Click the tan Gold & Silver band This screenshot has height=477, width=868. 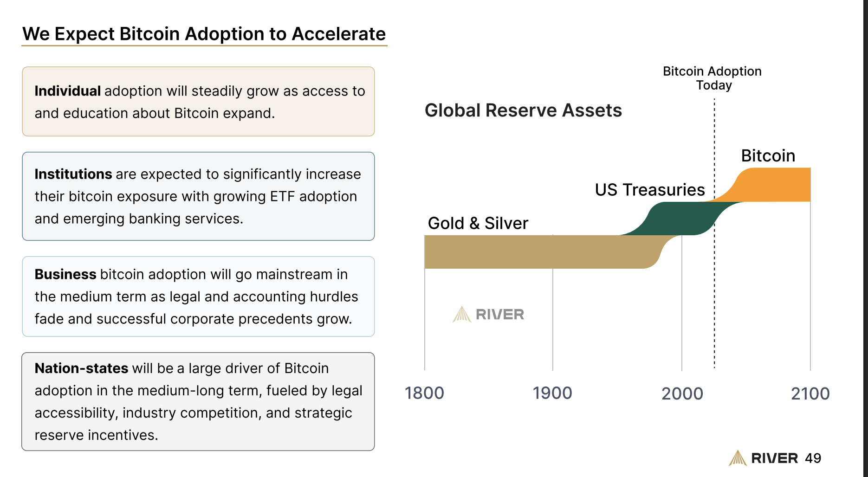click(x=534, y=252)
